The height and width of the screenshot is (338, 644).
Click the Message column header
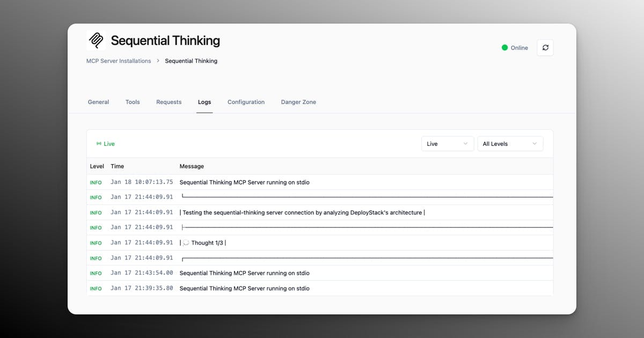[x=192, y=166]
